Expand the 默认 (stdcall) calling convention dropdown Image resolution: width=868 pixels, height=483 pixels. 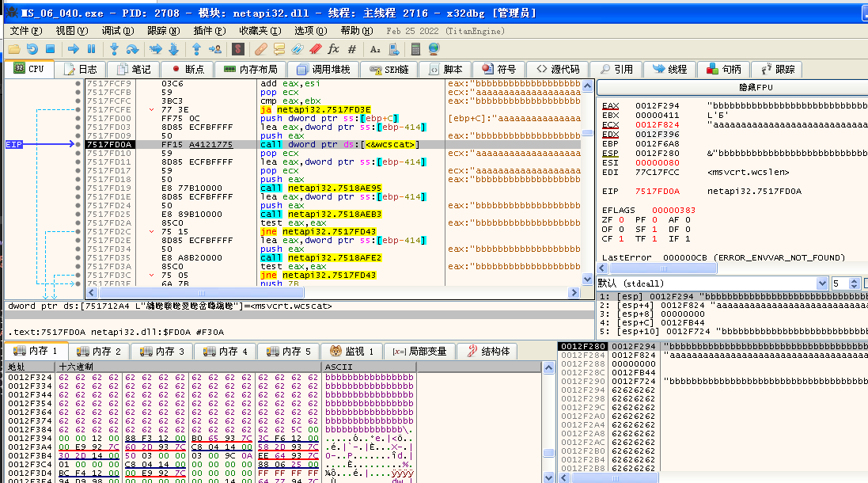pyautogui.click(x=821, y=283)
